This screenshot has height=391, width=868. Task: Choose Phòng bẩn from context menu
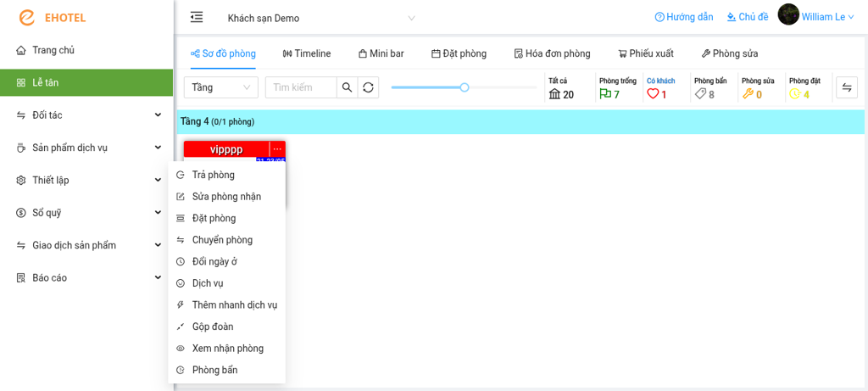[x=227, y=370]
